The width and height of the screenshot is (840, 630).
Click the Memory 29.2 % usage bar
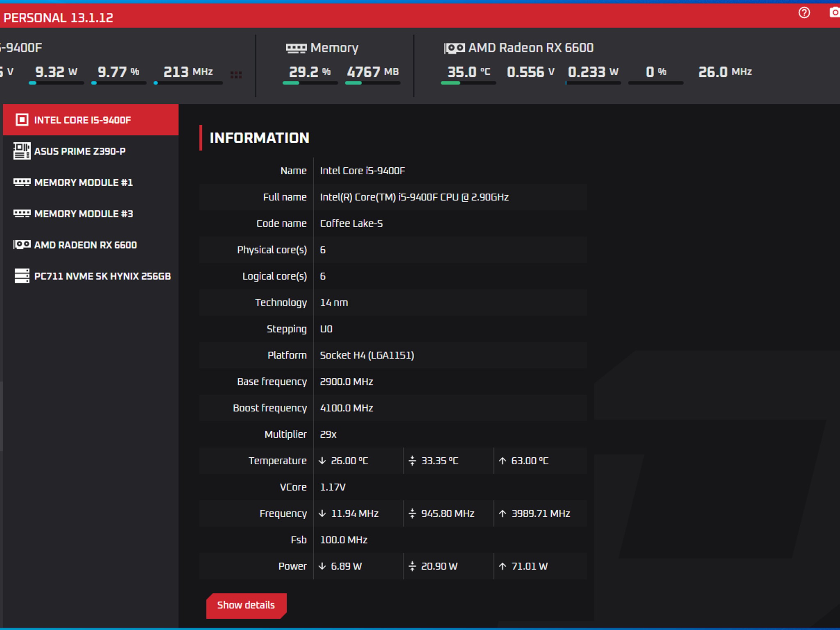tap(310, 83)
